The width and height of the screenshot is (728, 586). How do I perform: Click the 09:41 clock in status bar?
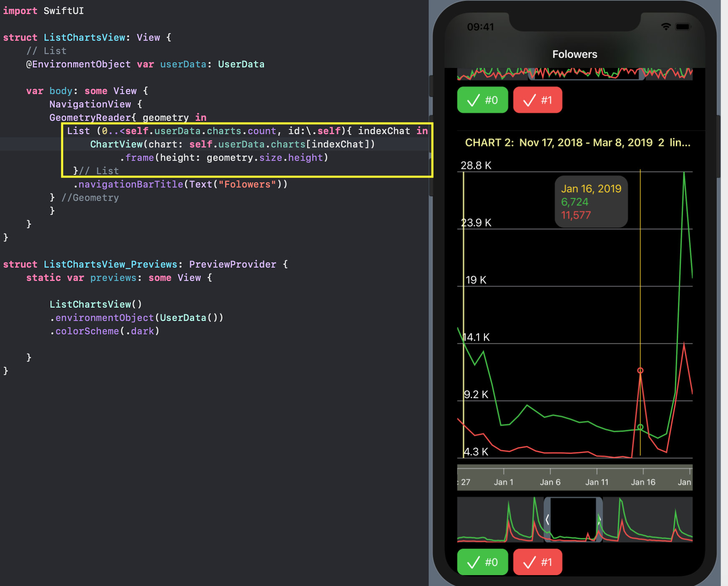click(480, 27)
